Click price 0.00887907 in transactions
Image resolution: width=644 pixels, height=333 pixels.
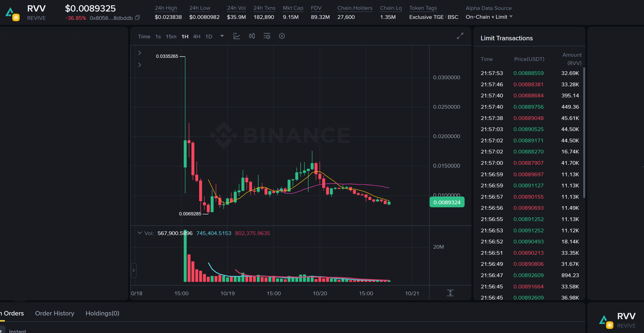(x=528, y=163)
